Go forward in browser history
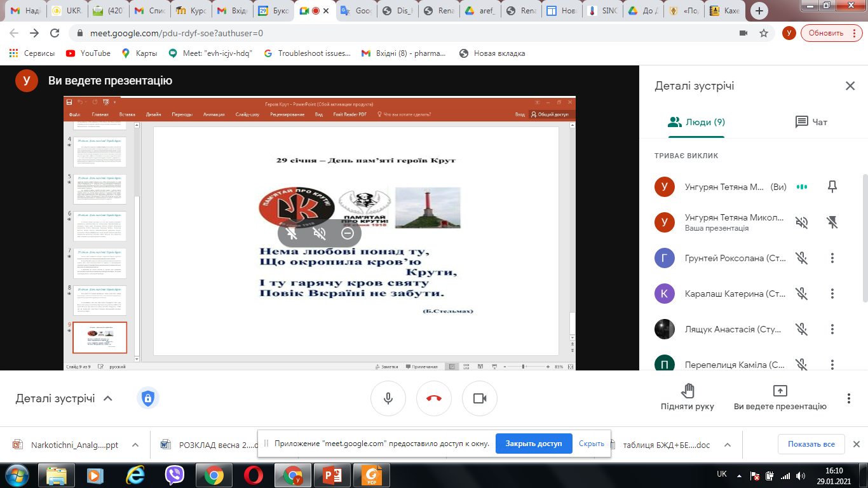868x488 pixels. click(34, 33)
